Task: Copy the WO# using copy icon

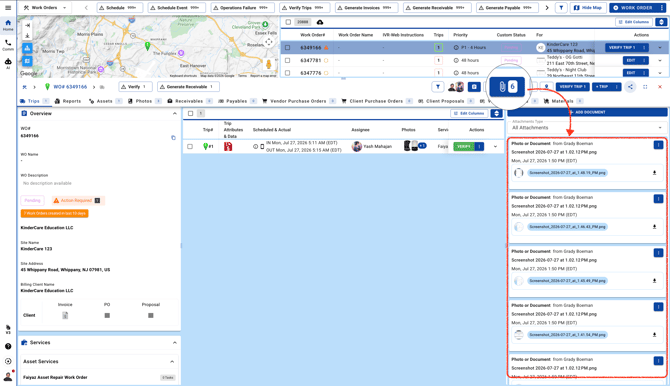Action: (x=173, y=138)
